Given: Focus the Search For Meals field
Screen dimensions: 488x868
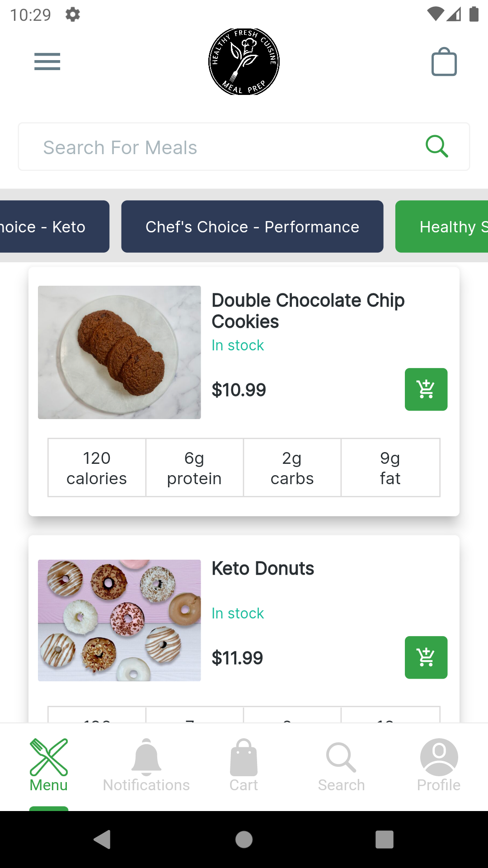Looking at the screenshot, I should click(244, 147).
